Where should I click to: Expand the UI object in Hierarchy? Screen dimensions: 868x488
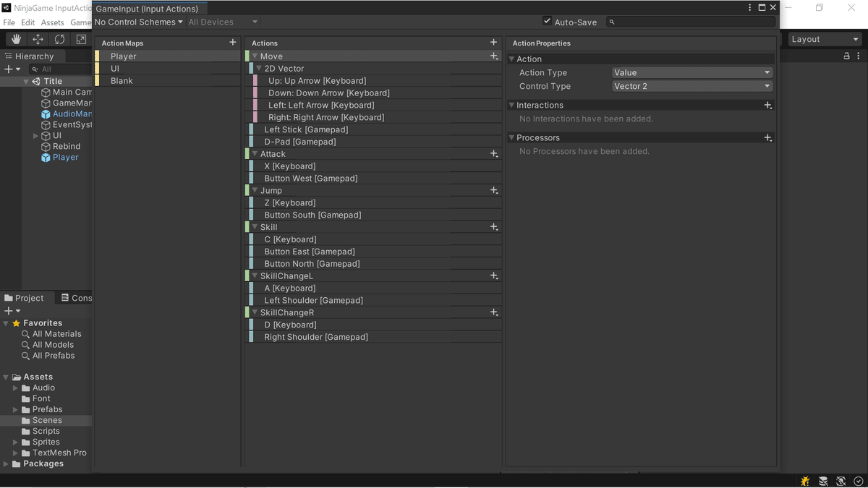[x=35, y=136]
